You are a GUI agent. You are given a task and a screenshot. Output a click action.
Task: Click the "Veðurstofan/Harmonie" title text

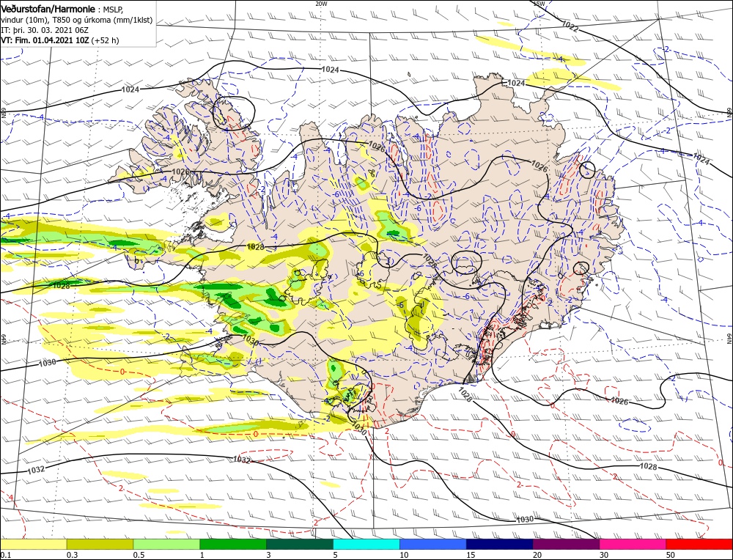pos(48,10)
